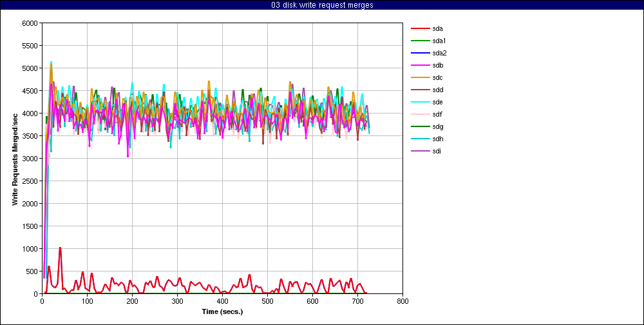Select the 'sdb' legend label
The image size is (644, 325).
point(438,65)
